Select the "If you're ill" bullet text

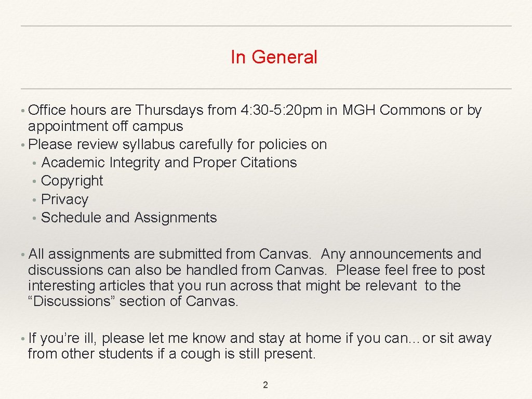[x=62, y=339]
